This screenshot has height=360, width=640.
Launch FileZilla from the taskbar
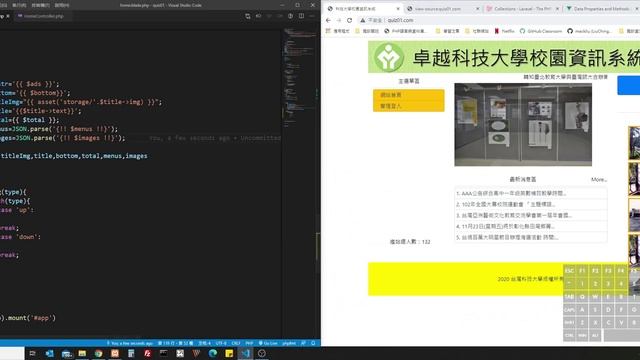click(x=147, y=353)
